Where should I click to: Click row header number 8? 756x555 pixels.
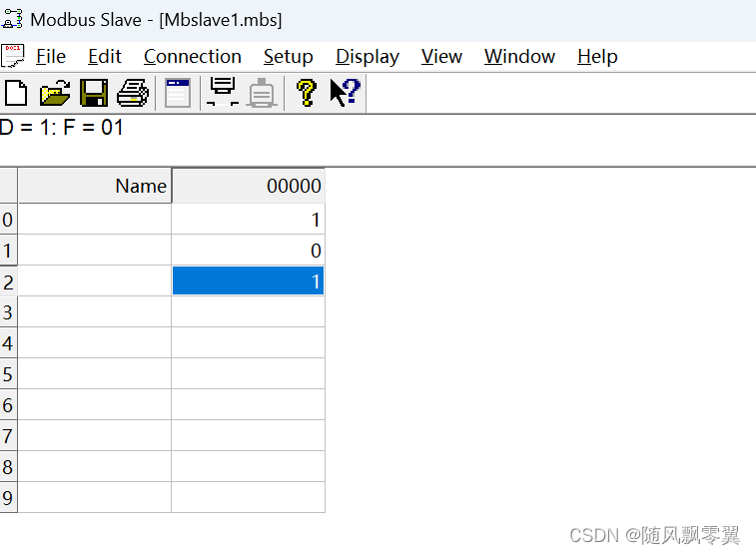click(x=8, y=466)
